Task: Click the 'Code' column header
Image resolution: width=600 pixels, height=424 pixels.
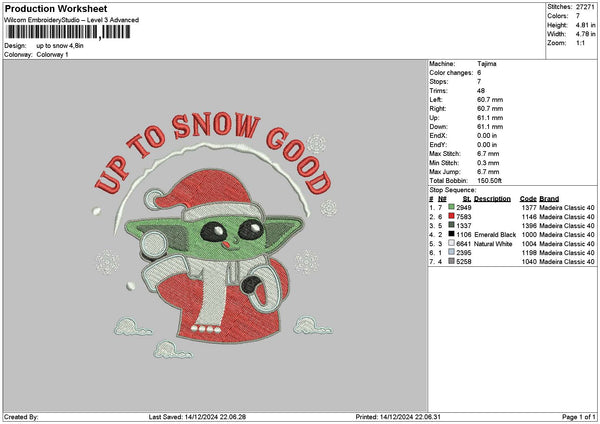Action: (x=528, y=199)
